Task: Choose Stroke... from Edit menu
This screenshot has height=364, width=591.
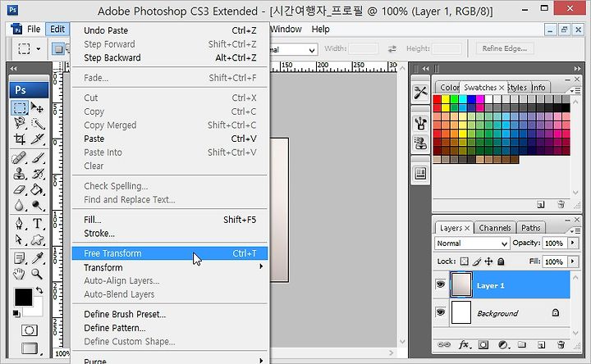Action: point(170,234)
